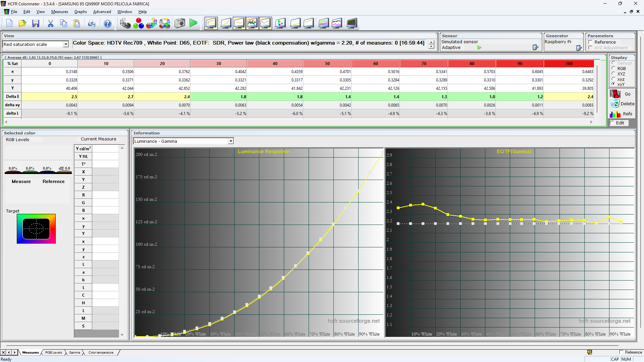This screenshot has width=644, height=362.
Task: Toggle the Edit checkbox
Action: pos(612,123)
